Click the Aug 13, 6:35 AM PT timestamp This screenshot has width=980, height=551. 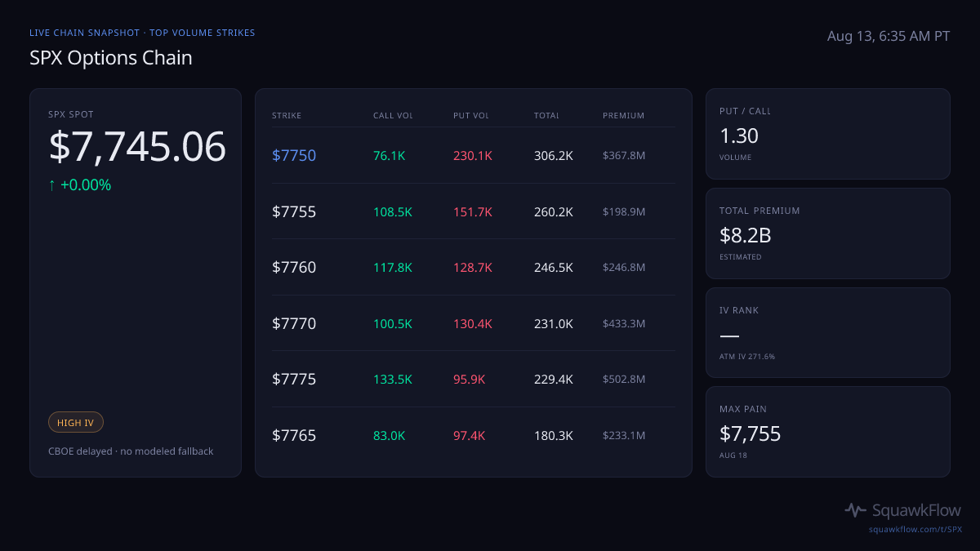[x=889, y=36]
